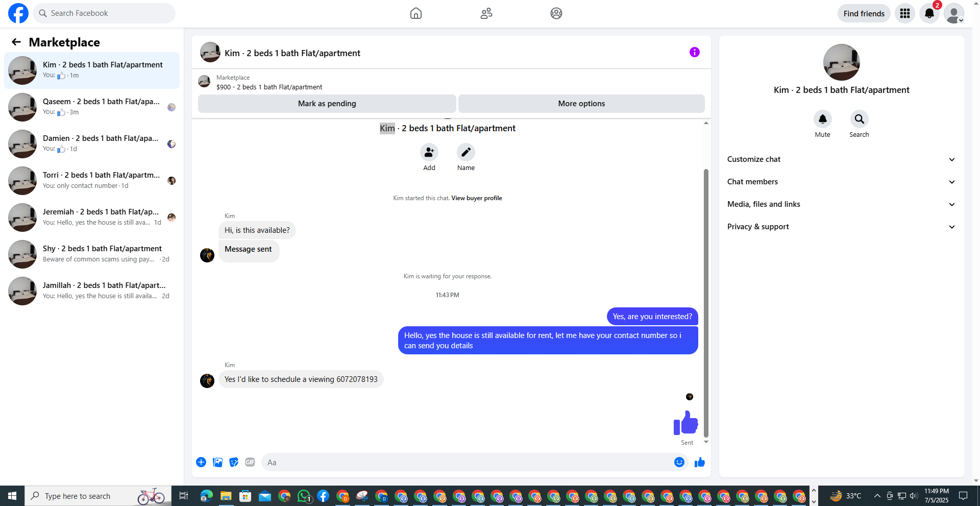980x506 pixels.
Task: Open Microsoft Store from the taskbar
Action: pyautogui.click(x=246, y=496)
